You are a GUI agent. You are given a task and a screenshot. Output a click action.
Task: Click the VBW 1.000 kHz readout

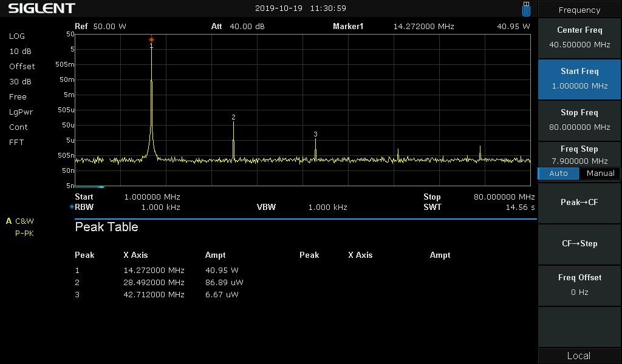302,207
